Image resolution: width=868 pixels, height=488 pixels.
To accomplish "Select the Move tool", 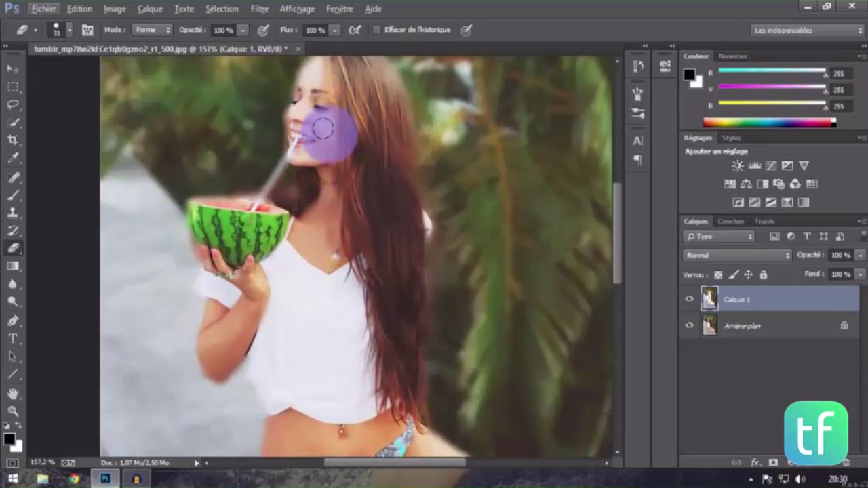I will [x=13, y=69].
